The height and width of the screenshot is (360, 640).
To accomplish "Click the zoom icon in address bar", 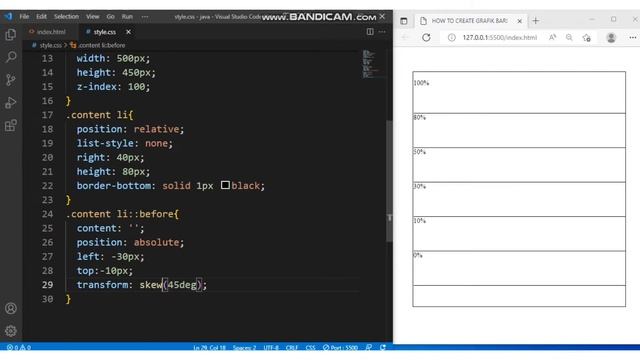I will tap(569, 38).
